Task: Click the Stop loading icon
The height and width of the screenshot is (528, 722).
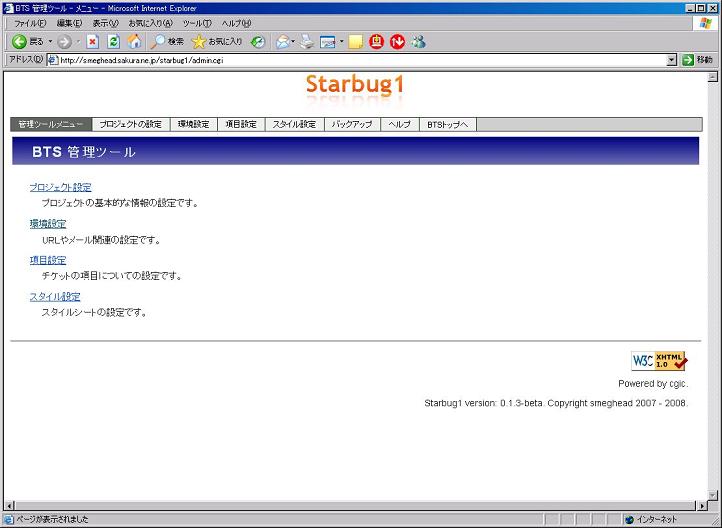Action: click(92, 42)
